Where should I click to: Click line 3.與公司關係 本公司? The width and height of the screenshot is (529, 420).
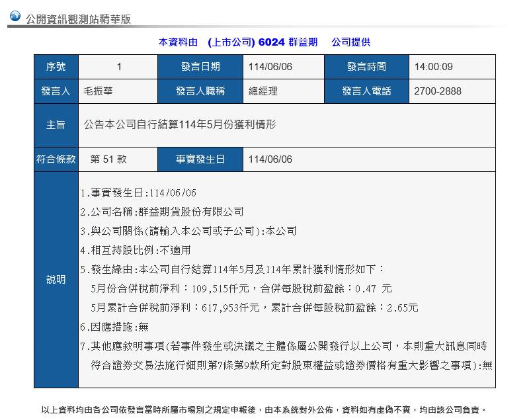tap(188, 231)
